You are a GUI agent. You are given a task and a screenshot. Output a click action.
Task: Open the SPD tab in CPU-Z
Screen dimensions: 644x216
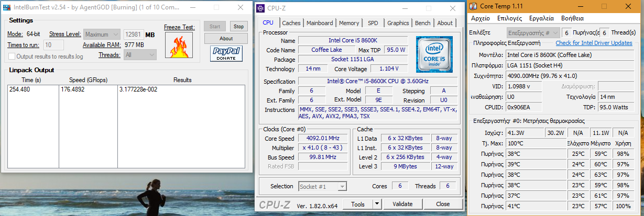[373, 23]
